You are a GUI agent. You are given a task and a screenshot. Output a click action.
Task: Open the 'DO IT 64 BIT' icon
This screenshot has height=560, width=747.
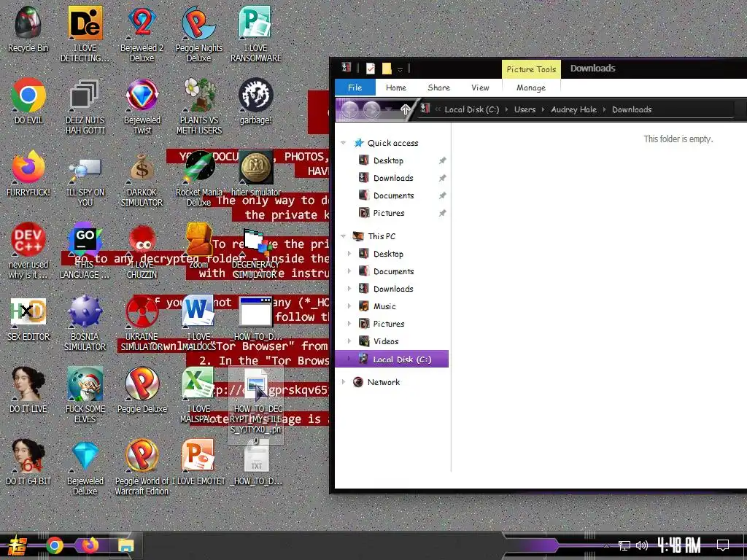(x=28, y=462)
